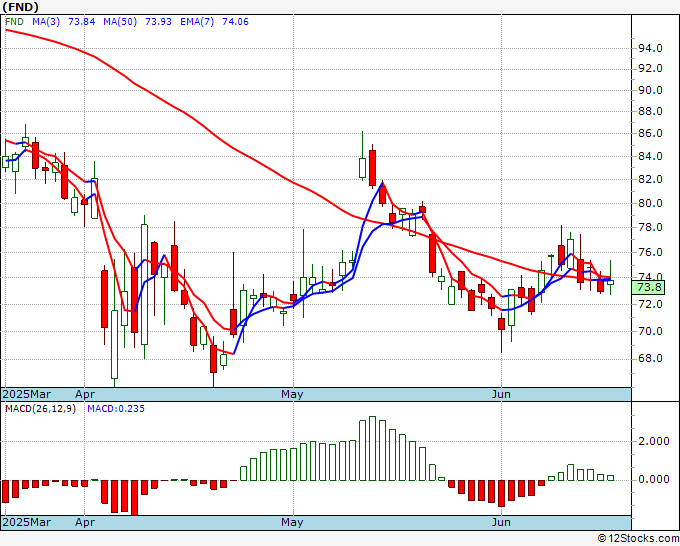Click the MA(3) legend label
The height and width of the screenshot is (546, 680).
coord(46,22)
